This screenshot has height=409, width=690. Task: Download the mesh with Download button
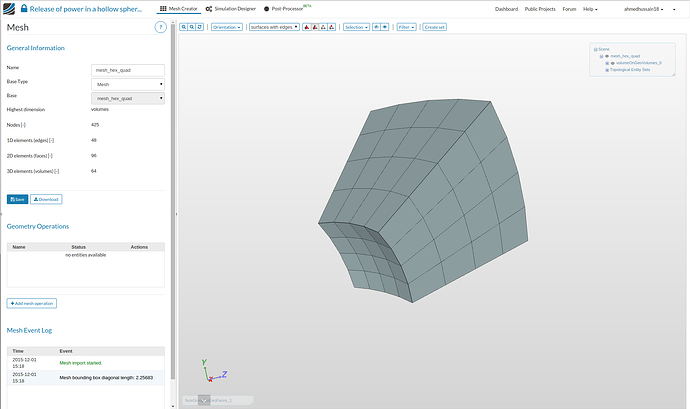(46, 199)
